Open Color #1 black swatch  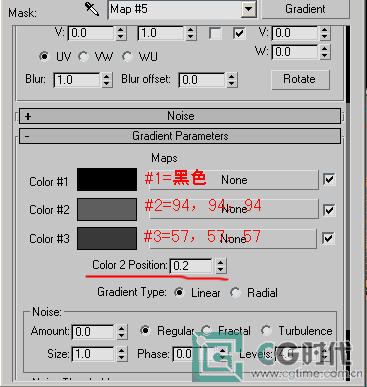(x=107, y=180)
